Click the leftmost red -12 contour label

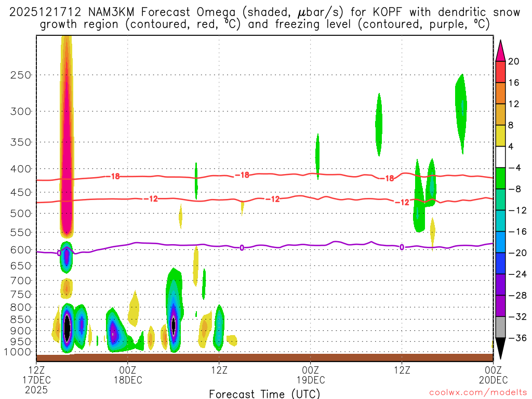pos(151,199)
